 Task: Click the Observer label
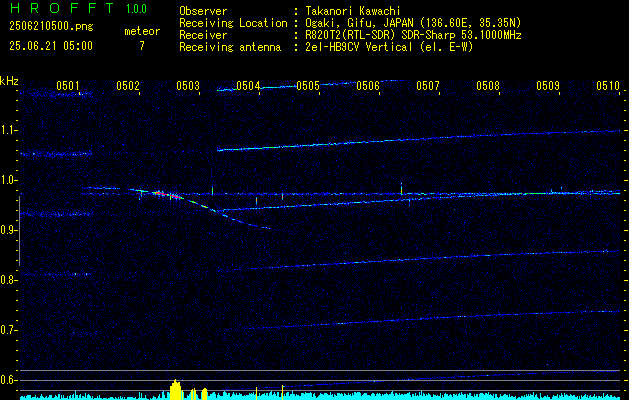(x=203, y=11)
